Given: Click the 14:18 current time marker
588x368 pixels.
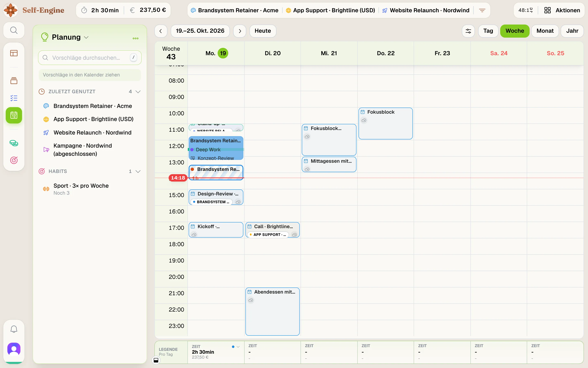Looking at the screenshot, I should (178, 178).
